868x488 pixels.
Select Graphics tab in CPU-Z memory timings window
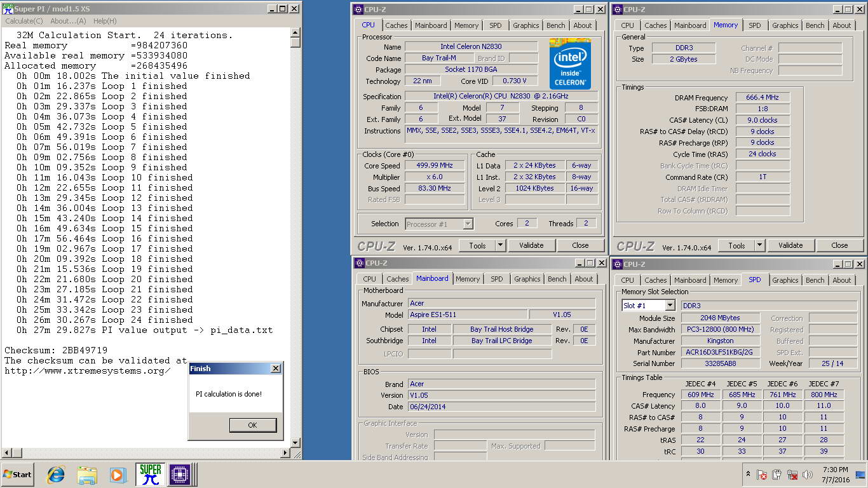[x=785, y=25]
